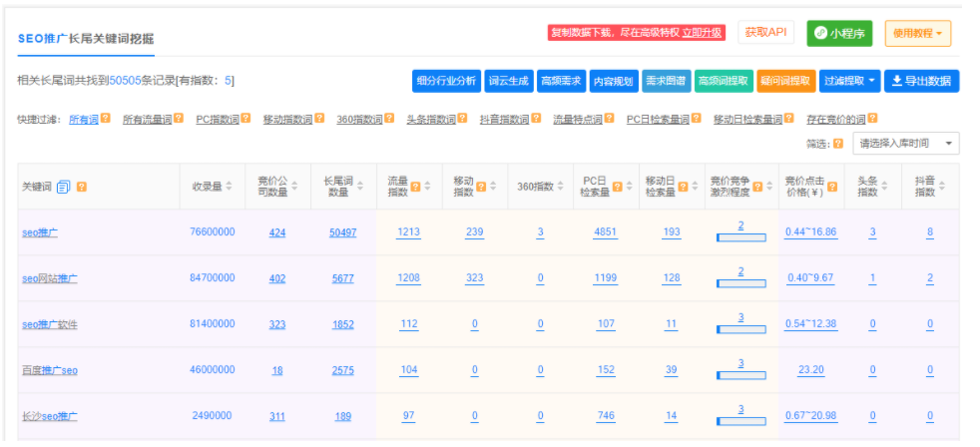Click the copy icon beside 关键词 header
This screenshot has height=447, width=980.
point(64,187)
